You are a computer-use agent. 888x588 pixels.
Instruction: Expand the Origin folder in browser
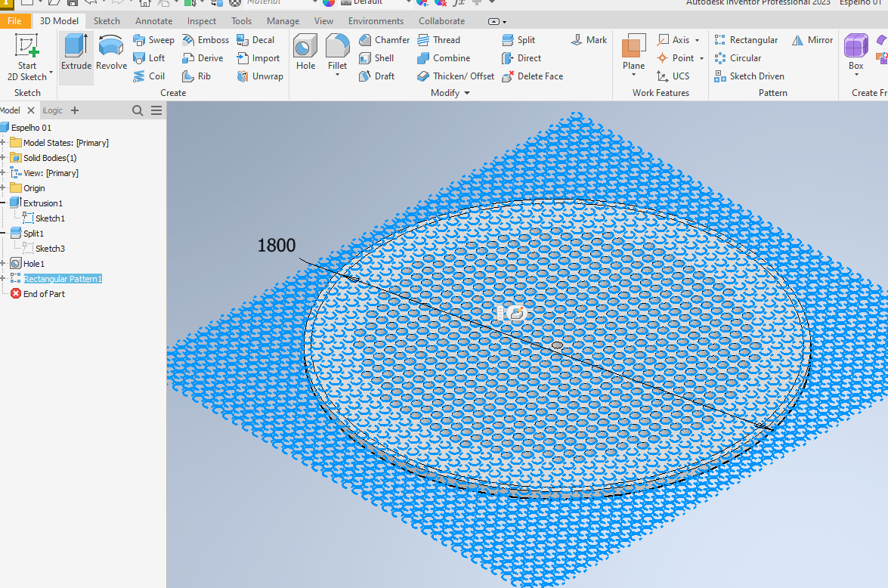coord(4,188)
